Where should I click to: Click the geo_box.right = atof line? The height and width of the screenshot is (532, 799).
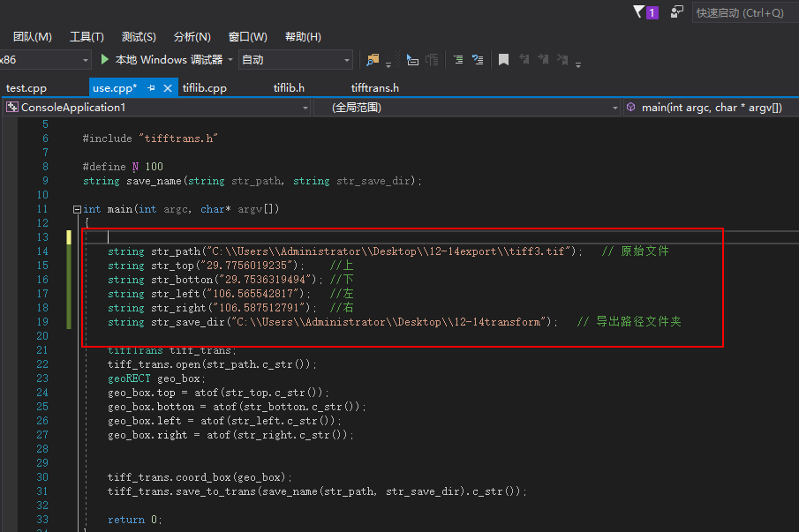tap(230, 435)
